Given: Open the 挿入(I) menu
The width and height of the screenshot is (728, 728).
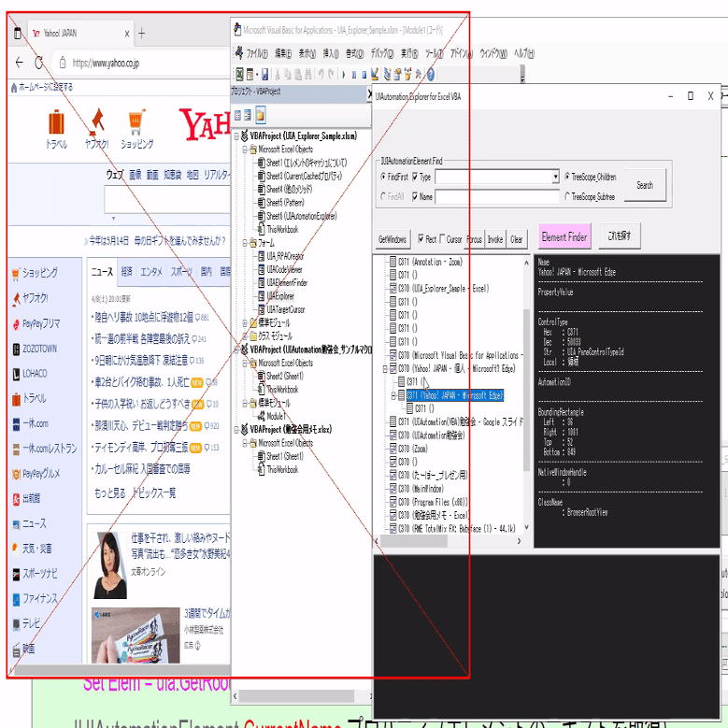Looking at the screenshot, I should tap(331, 54).
